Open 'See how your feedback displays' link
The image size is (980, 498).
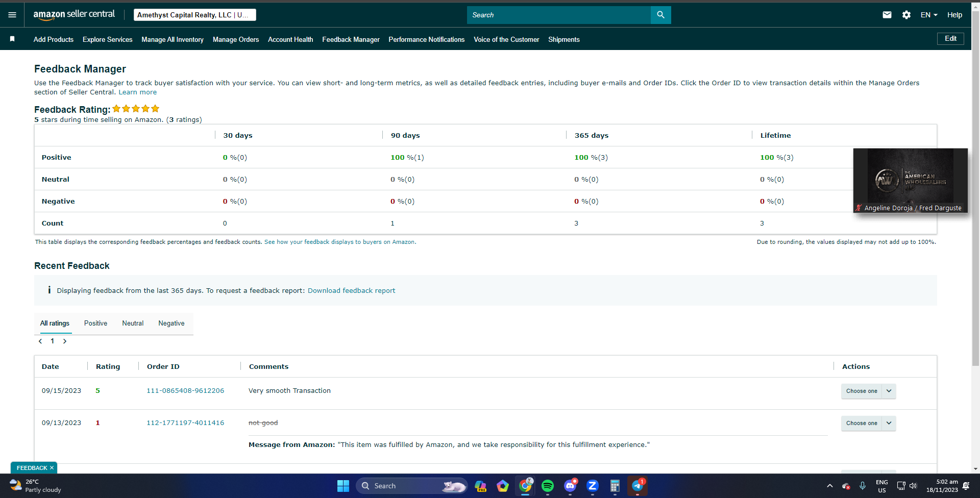click(339, 242)
